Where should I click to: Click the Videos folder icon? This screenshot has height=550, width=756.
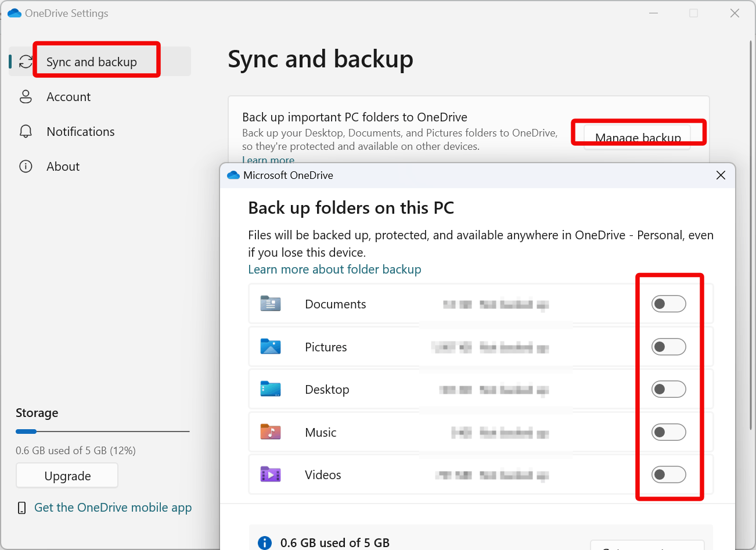271,474
